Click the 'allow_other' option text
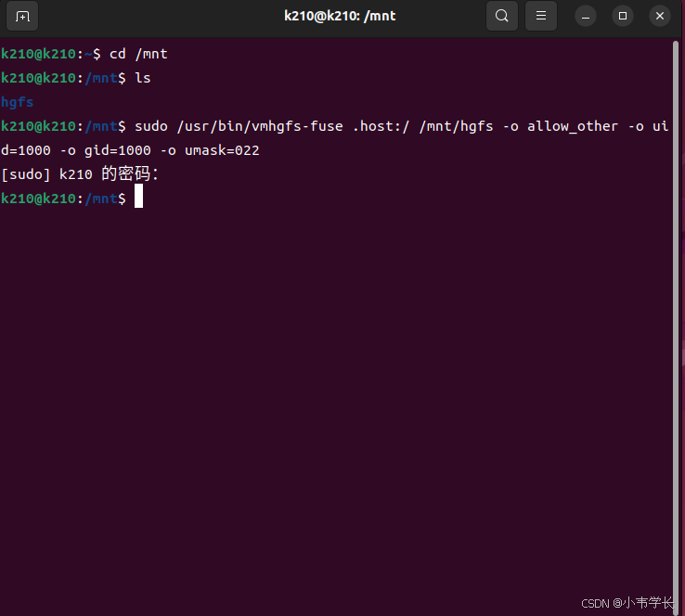 (573, 126)
